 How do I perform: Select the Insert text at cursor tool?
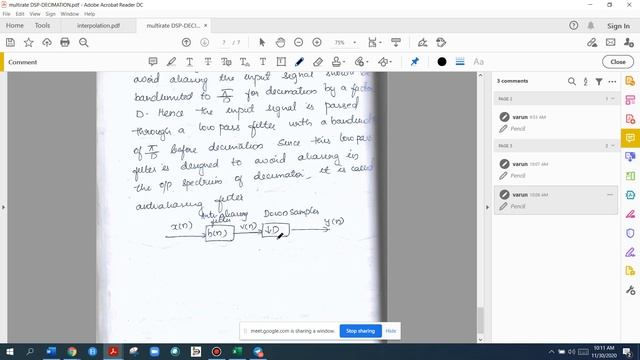click(x=244, y=62)
